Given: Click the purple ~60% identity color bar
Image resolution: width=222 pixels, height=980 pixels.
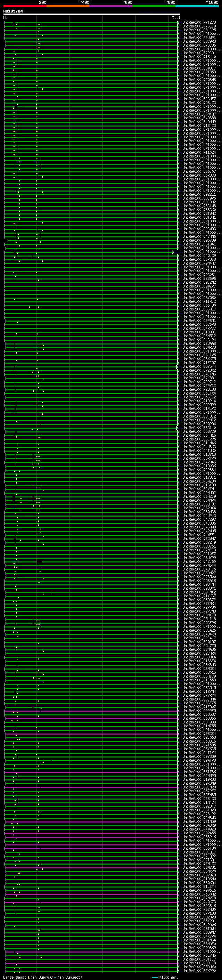Looking at the screenshot, I should click(111, 6).
